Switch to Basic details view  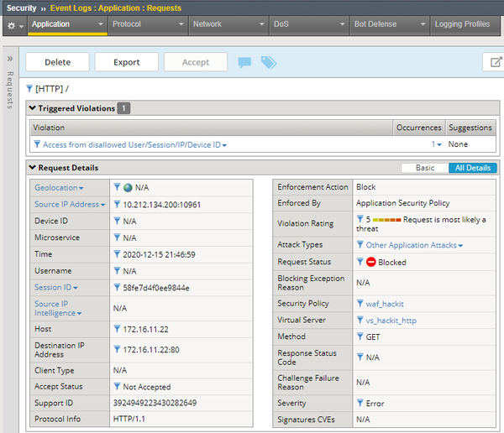[425, 168]
